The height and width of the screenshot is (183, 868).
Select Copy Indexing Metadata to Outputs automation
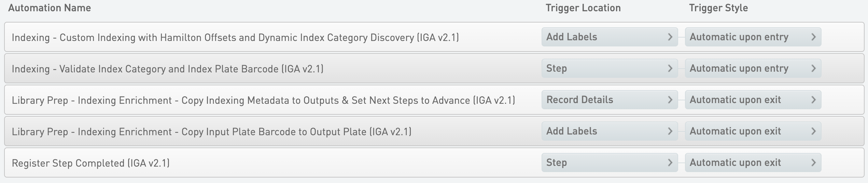263,100
